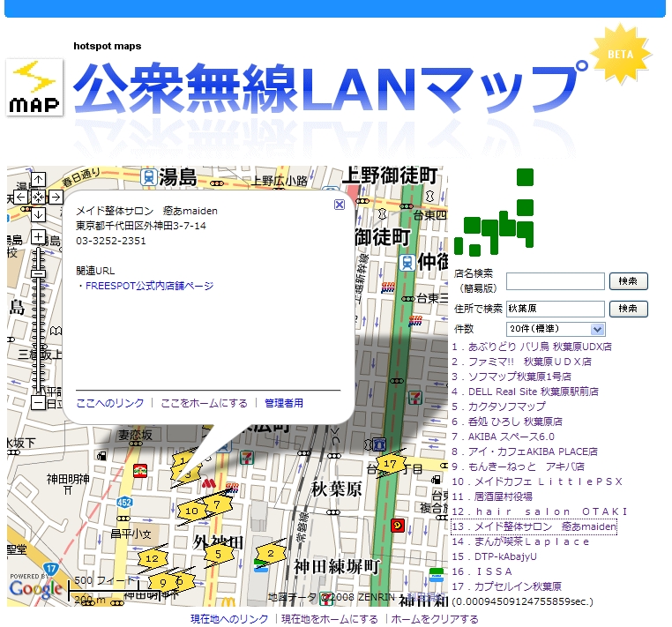Click 検索 button beside 住所で検索
Screen dimensions: 672x627
[628, 309]
